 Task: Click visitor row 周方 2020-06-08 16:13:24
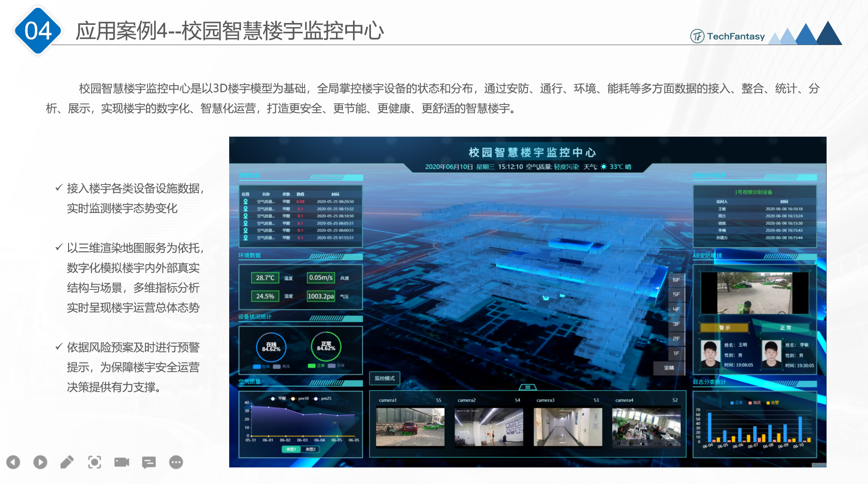(755, 216)
